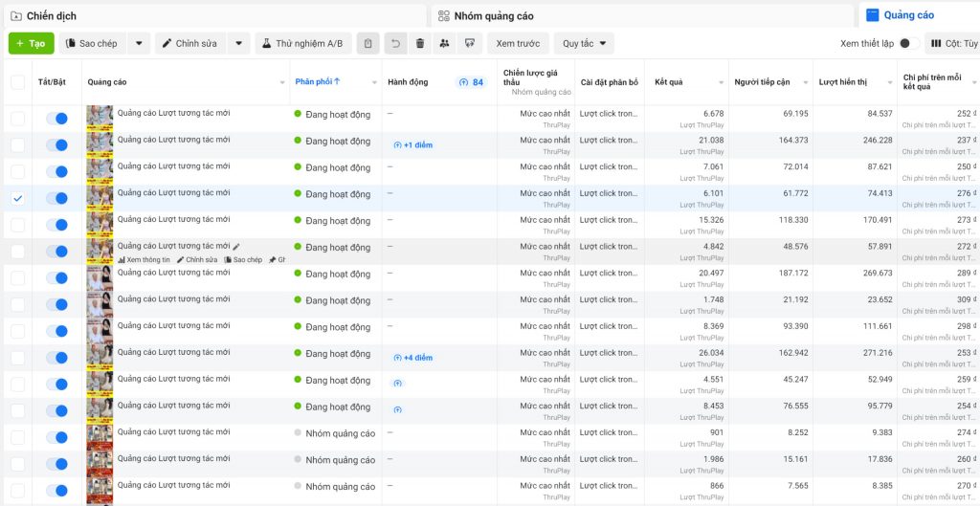Click Lượt click tron... cell in row with 866 results
Viewport: 980px width, 506px height.
tap(610, 485)
